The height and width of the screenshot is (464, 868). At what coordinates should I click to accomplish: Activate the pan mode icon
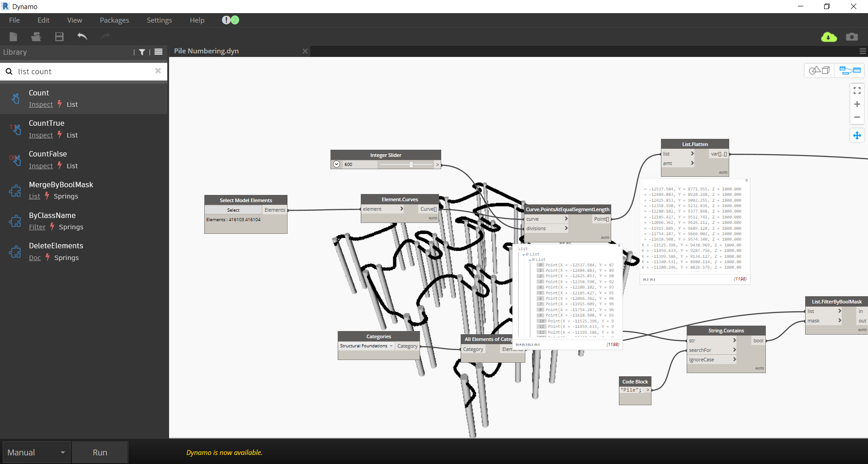point(857,135)
